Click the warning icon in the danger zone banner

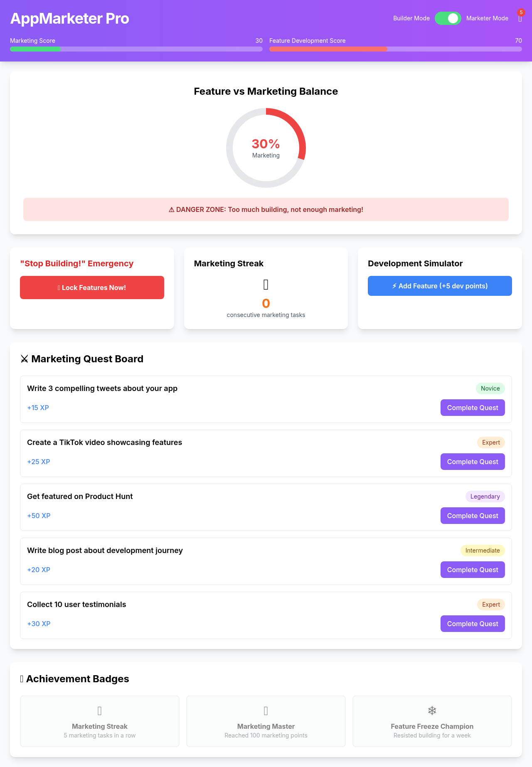(170, 209)
